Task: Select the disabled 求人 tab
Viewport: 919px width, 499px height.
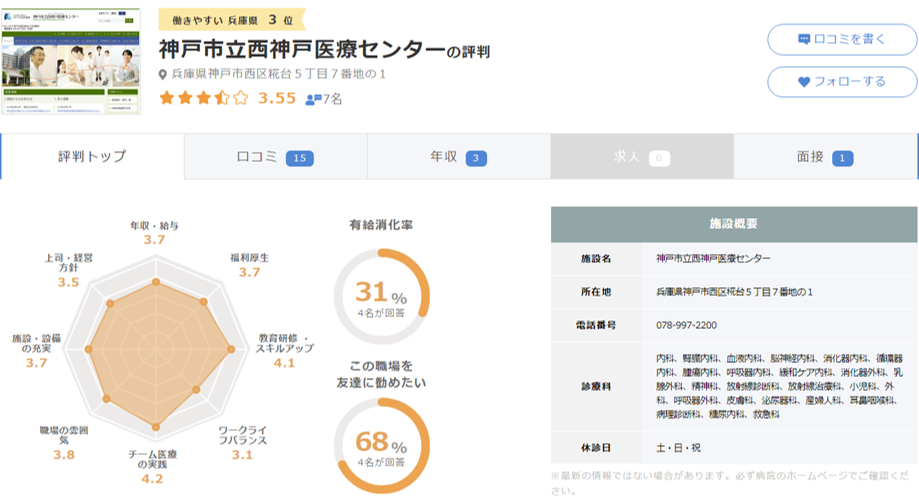Action: pos(642,157)
